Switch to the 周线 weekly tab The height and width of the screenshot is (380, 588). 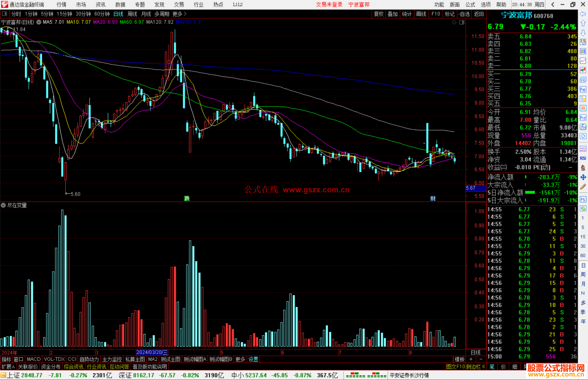pos(132,14)
